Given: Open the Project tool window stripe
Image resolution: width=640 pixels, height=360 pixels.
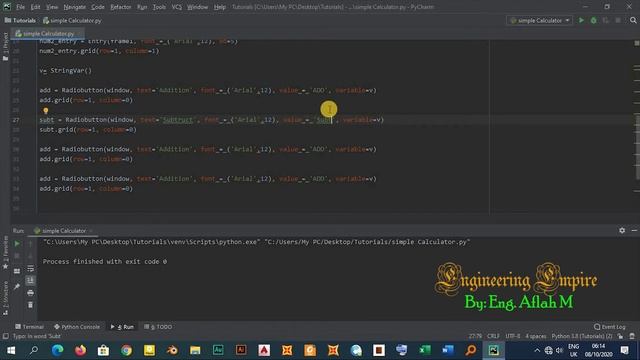Looking at the screenshot, I should pos(5,47).
